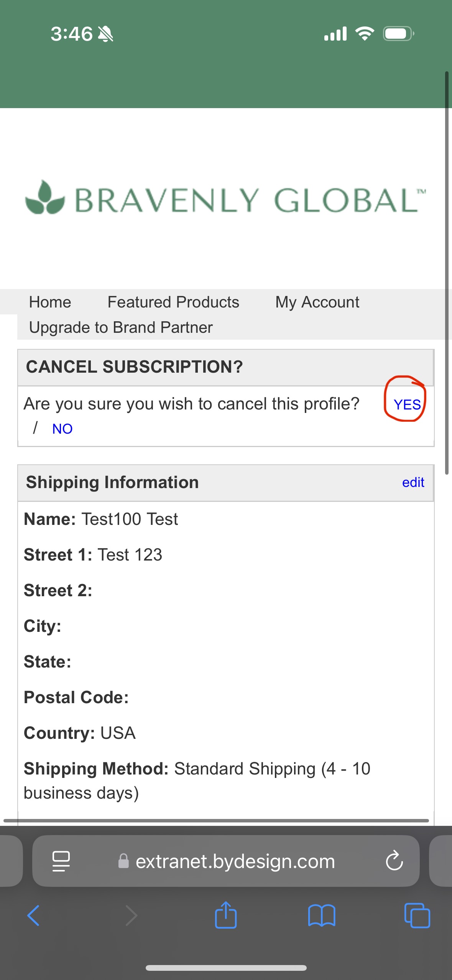This screenshot has height=980, width=452.
Task: Go to the Home menu item
Action: tap(50, 302)
